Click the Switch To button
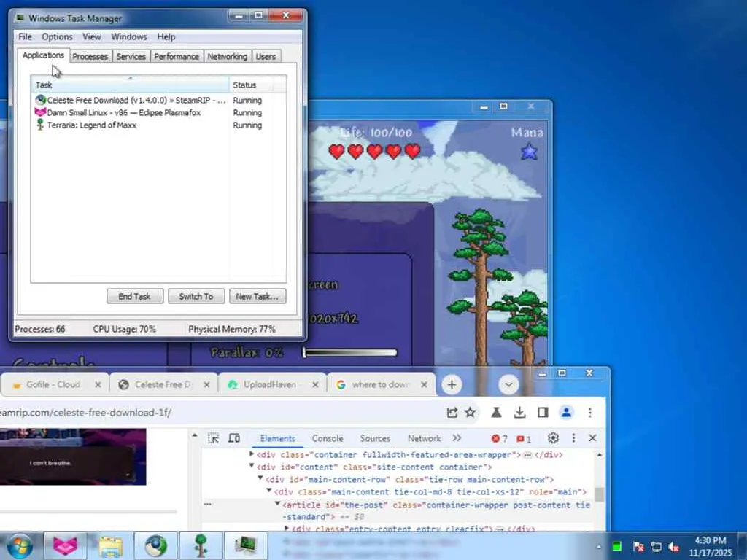Screen dimensions: 747x560 [x=196, y=296]
